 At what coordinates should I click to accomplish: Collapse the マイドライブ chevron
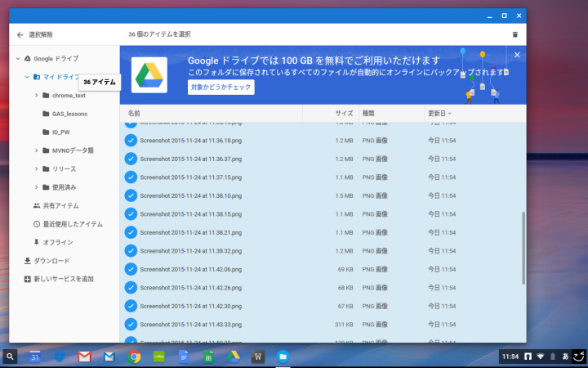[27, 77]
